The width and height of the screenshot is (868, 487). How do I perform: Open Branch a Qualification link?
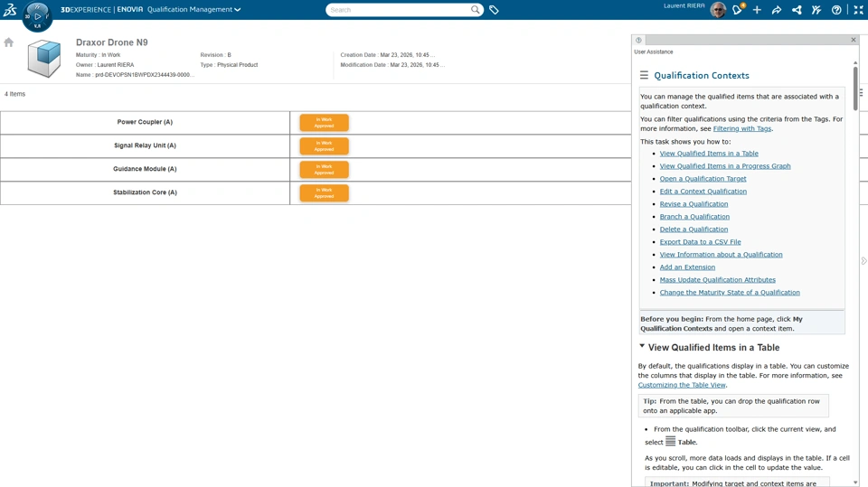(694, 217)
